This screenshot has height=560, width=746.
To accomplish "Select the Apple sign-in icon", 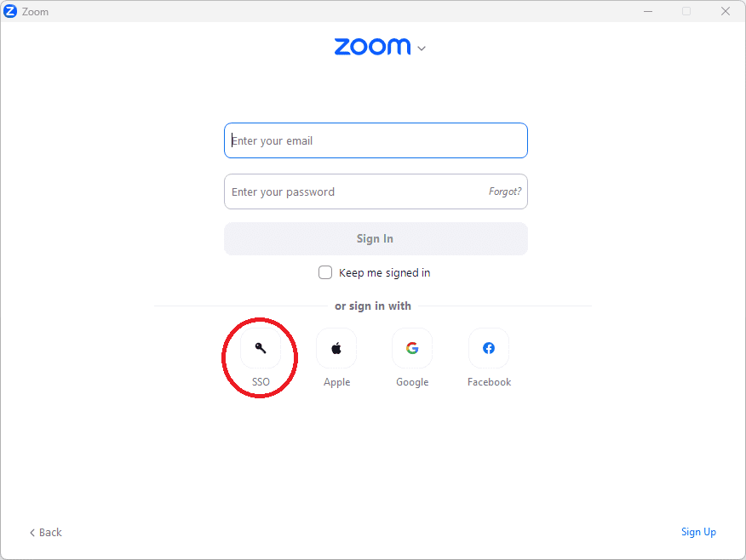I will pos(336,348).
